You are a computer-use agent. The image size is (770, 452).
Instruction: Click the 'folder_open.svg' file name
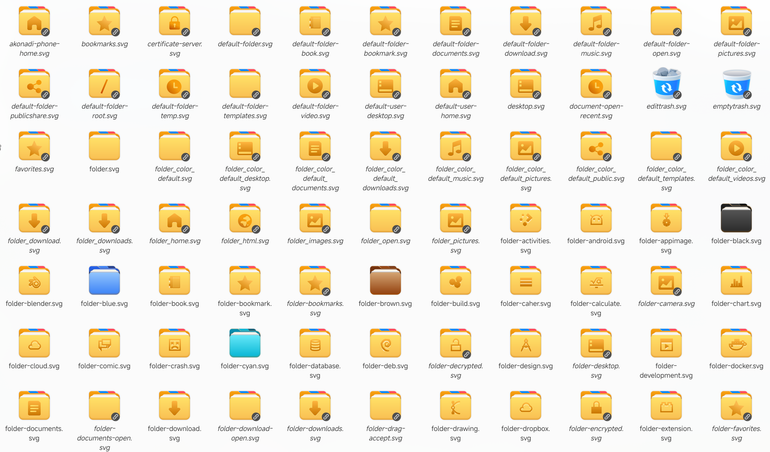(x=385, y=241)
